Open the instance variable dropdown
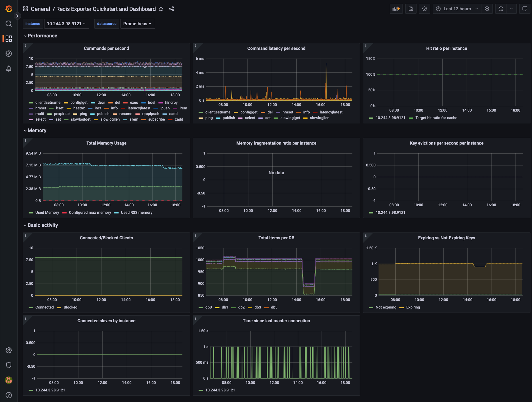Image resolution: width=532 pixels, height=402 pixels. (67, 24)
